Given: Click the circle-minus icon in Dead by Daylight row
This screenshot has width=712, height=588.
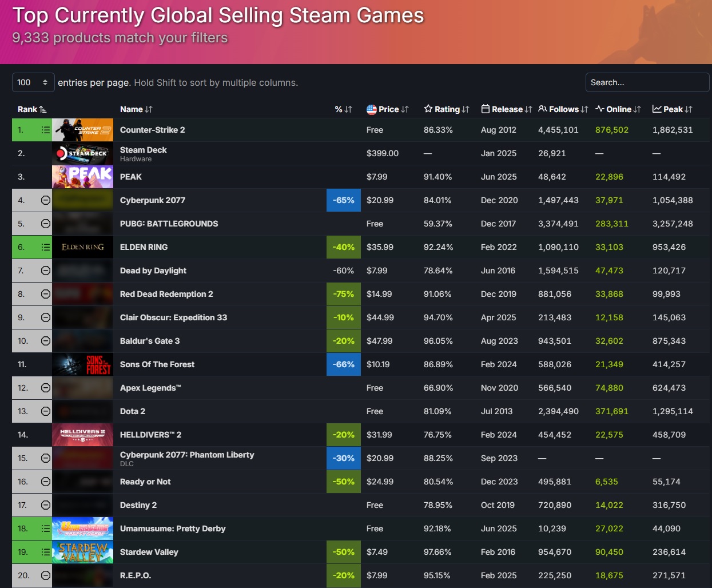Looking at the screenshot, I should click(x=46, y=271).
